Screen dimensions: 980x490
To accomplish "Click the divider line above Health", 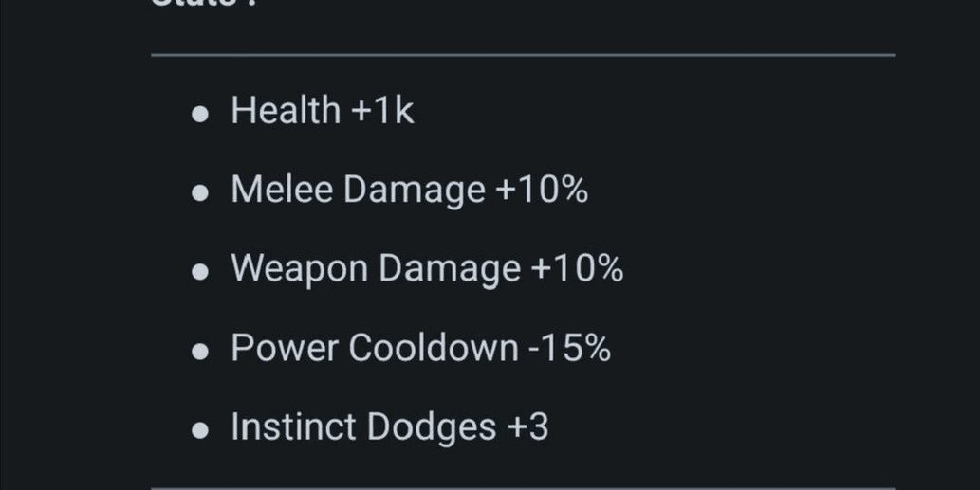I will pyautogui.click(x=523, y=55).
